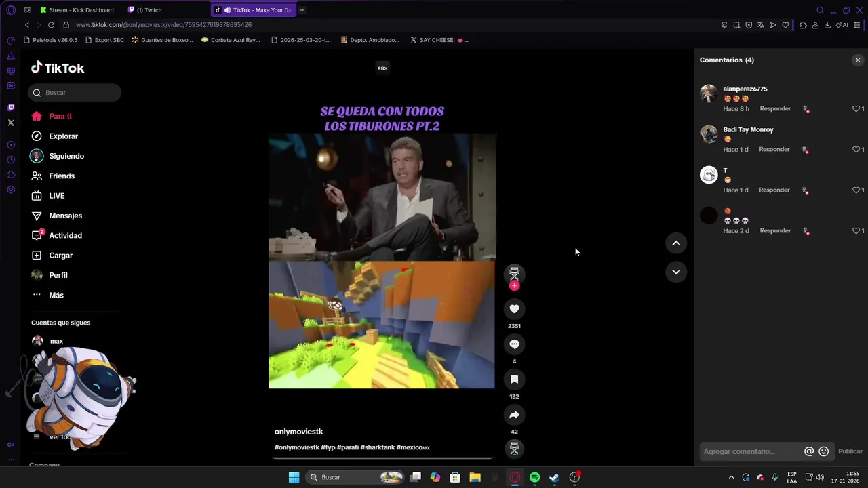
Task: Share the video using the arrow icon
Action: (514, 415)
